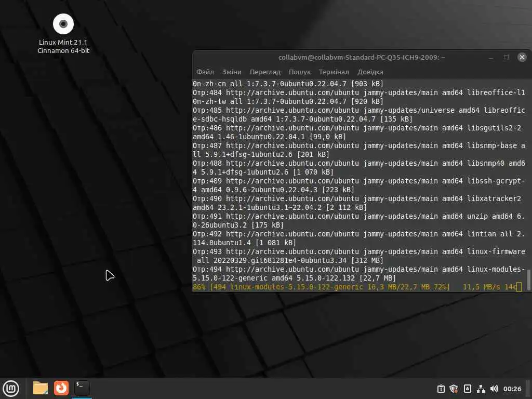This screenshot has height=399, width=532.
Task: Click the tray icon left of the update shield
Action: click(x=441, y=389)
